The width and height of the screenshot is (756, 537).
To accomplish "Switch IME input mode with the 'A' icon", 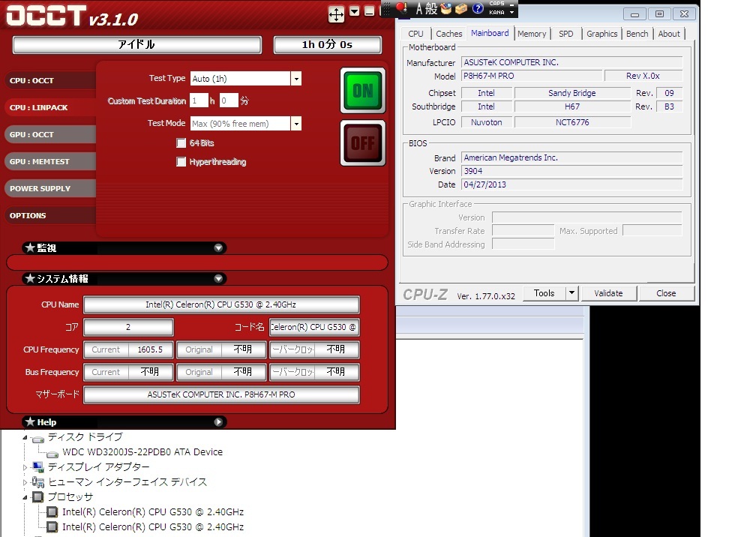I will [419, 8].
